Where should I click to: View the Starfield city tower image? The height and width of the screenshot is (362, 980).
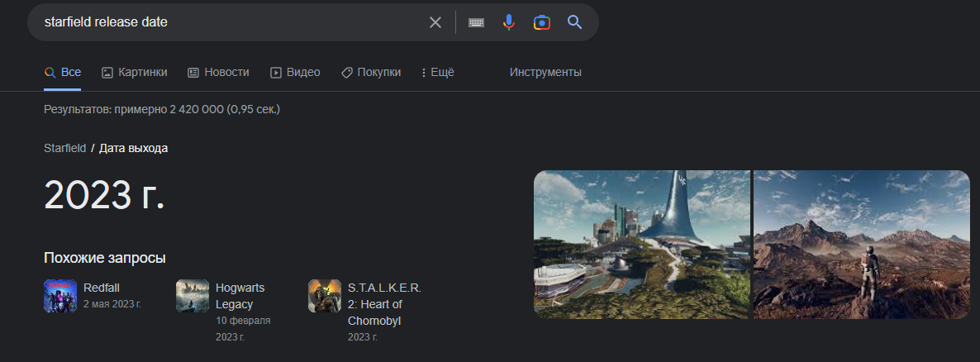click(642, 245)
